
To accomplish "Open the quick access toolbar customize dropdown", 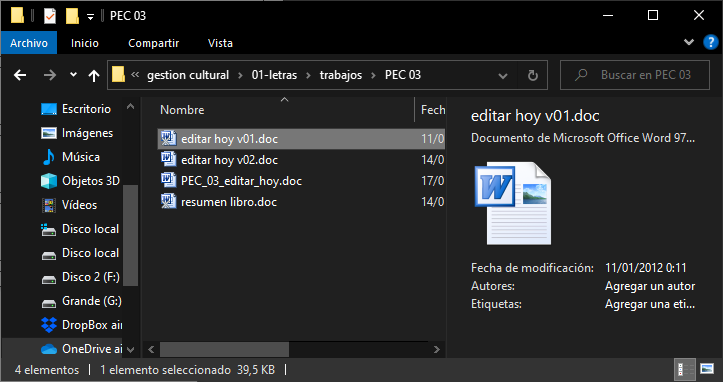I will click(x=90, y=17).
